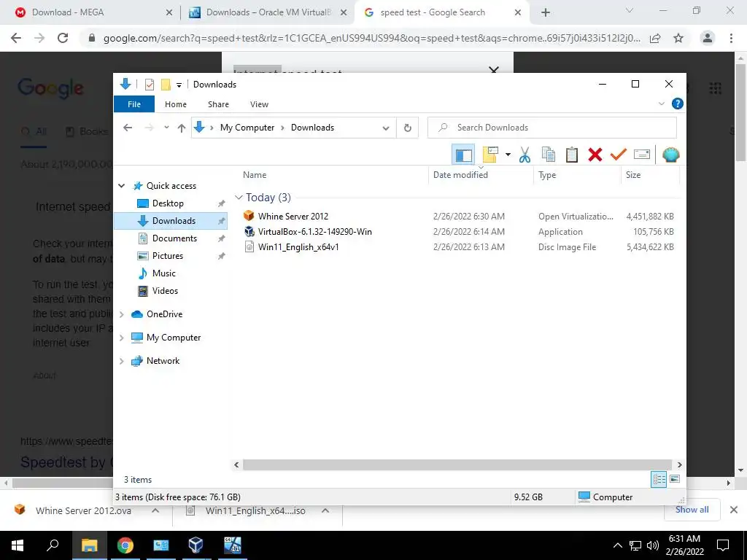Bookmark this page with star icon

[678, 38]
